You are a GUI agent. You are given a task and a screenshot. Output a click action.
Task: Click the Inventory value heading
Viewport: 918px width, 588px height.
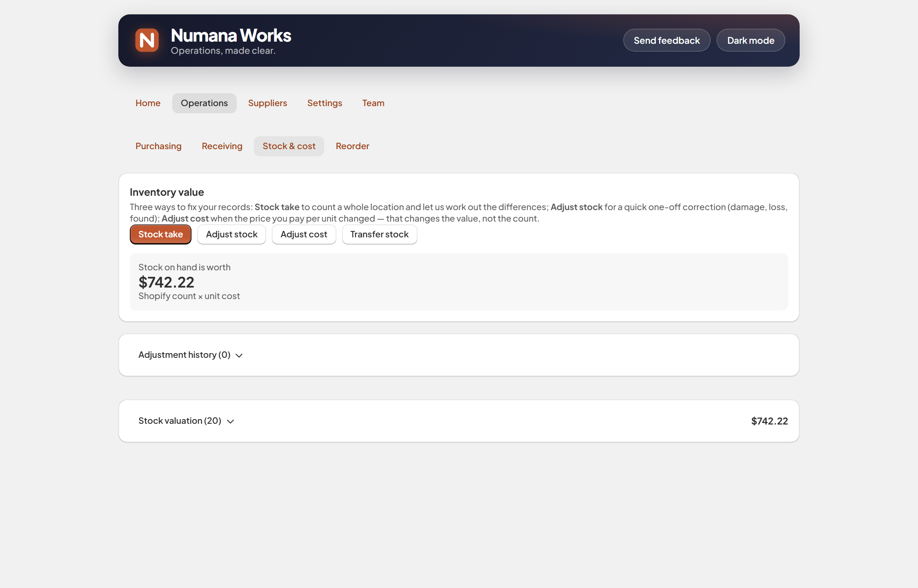point(167,192)
